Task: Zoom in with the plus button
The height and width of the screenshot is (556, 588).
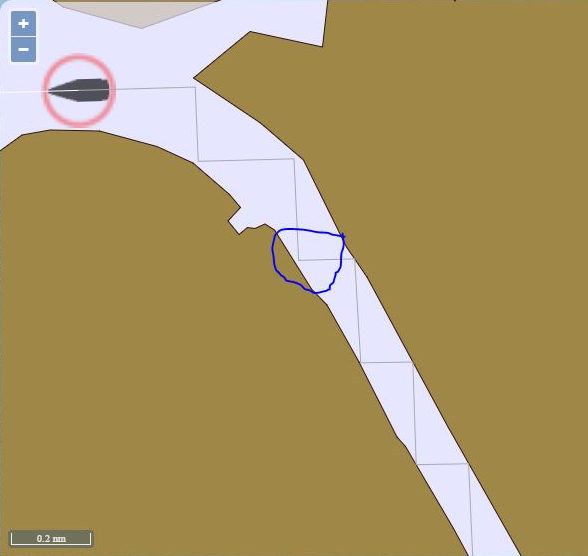Action: point(24,24)
